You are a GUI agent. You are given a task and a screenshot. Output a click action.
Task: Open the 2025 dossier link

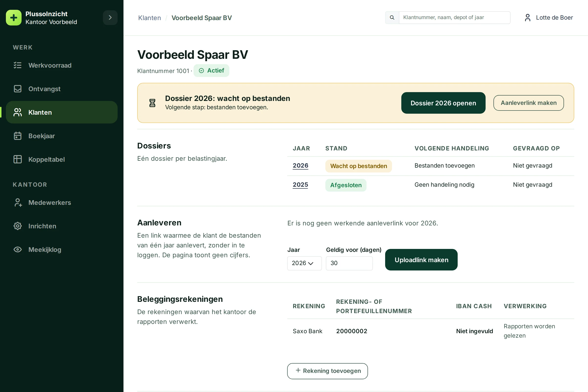point(300,184)
